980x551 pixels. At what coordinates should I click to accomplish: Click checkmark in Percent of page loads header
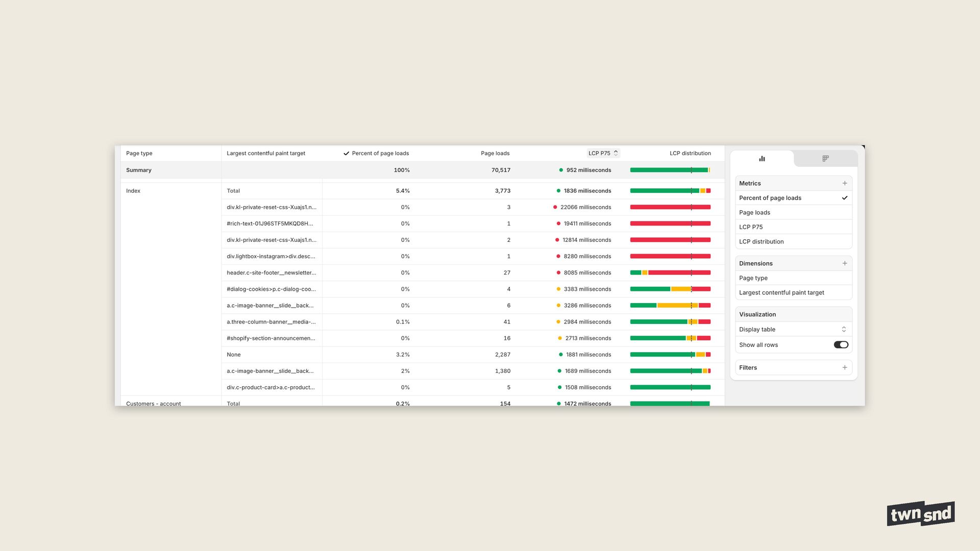(347, 153)
